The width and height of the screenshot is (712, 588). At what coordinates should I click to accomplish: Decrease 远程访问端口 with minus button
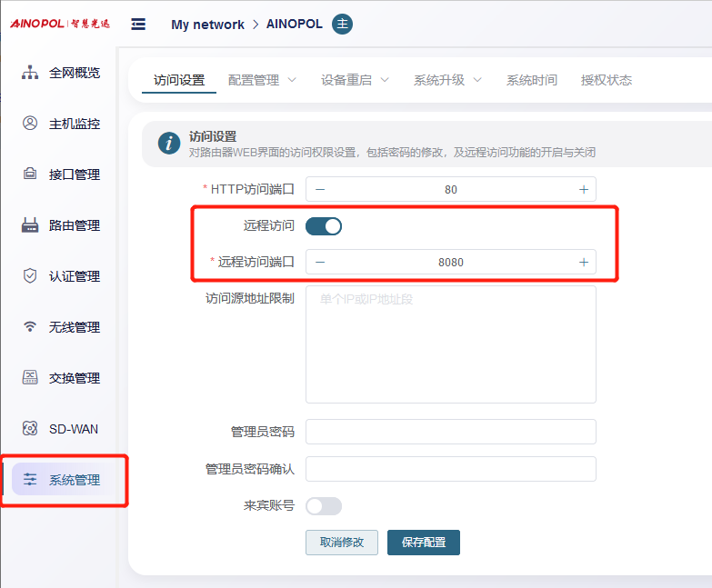[320, 263]
